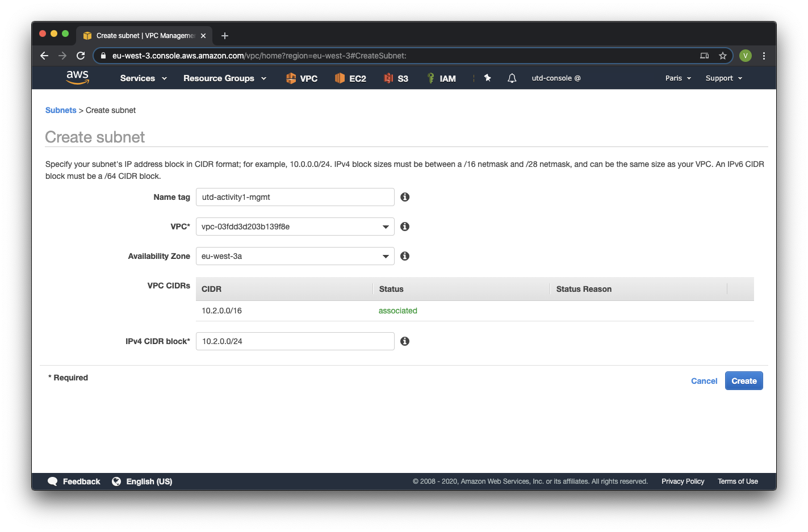The height and width of the screenshot is (532, 808).
Task: Click the cast/install icon in address bar
Action: click(705, 56)
